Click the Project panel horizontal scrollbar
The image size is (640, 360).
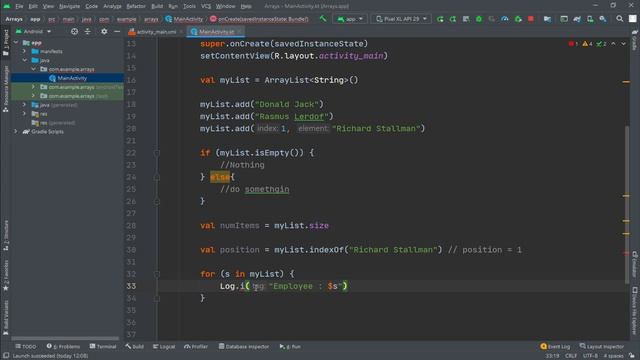(x=65, y=338)
